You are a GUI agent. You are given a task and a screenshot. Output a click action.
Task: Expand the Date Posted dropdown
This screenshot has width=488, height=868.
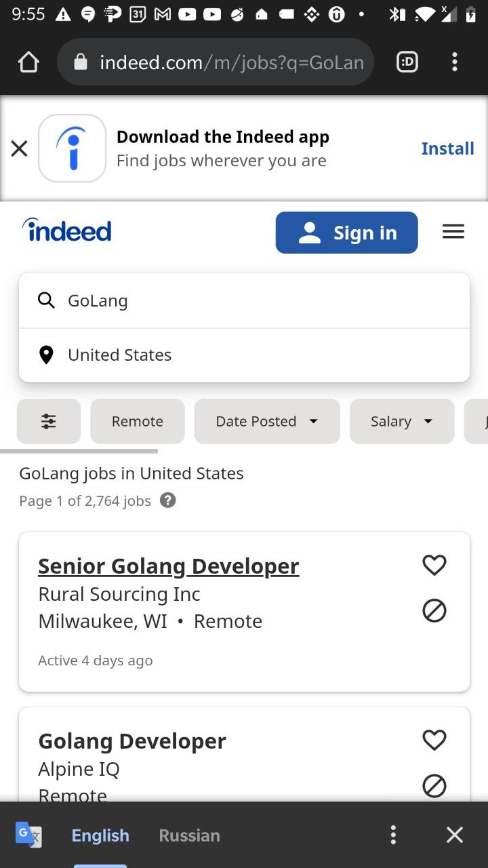267,421
